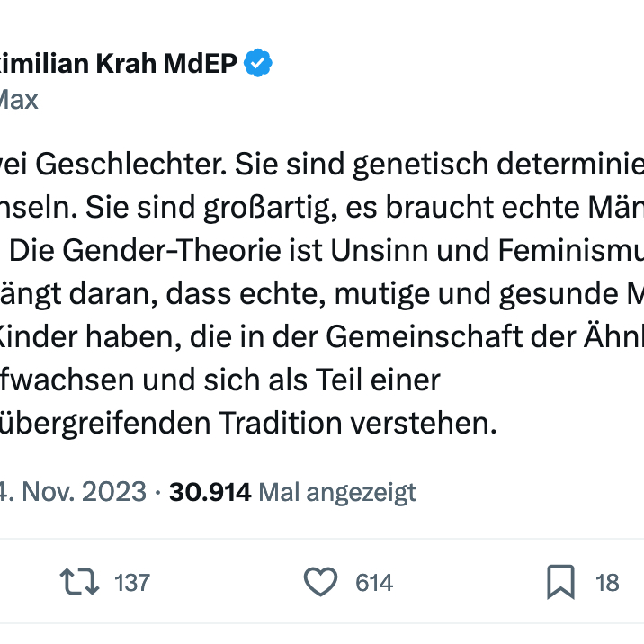This screenshot has width=644, height=644.
Task: Click the word "genetisch" in the first line
Action: click(407, 165)
